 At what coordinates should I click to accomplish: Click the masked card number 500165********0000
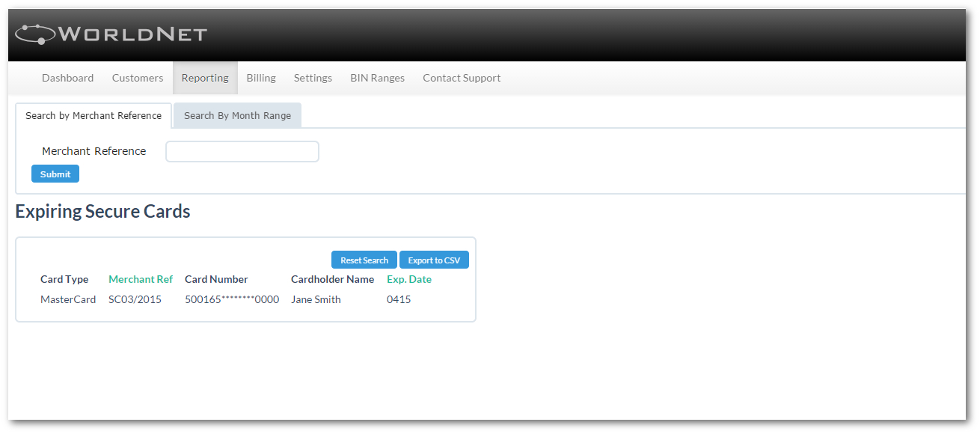click(x=232, y=299)
